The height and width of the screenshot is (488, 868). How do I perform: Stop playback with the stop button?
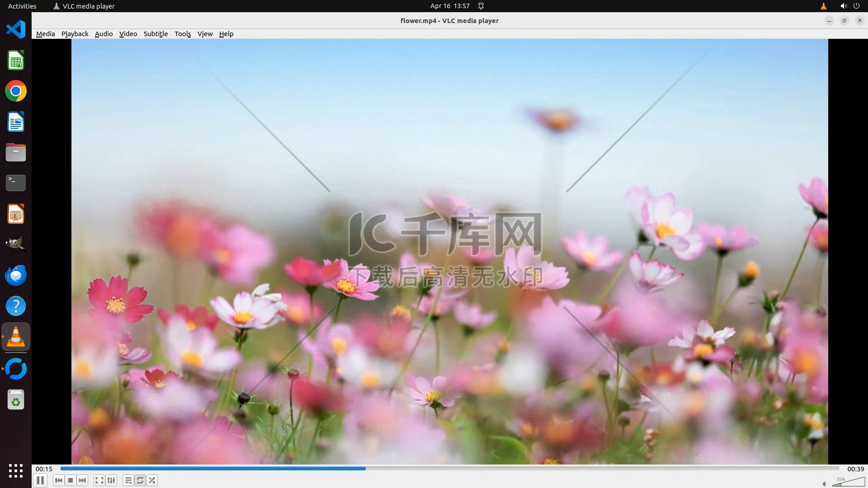tap(71, 480)
